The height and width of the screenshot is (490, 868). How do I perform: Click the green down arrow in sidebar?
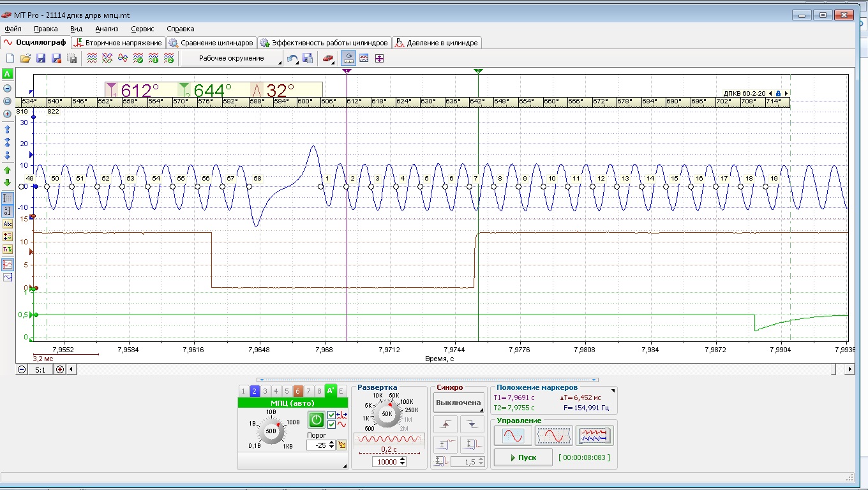[x=8, y=182]
